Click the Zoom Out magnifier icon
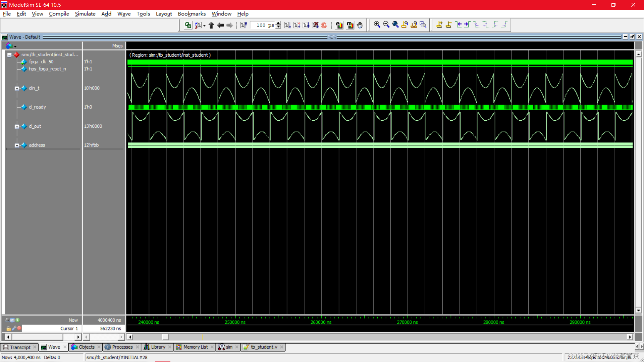 click(386, 25)
